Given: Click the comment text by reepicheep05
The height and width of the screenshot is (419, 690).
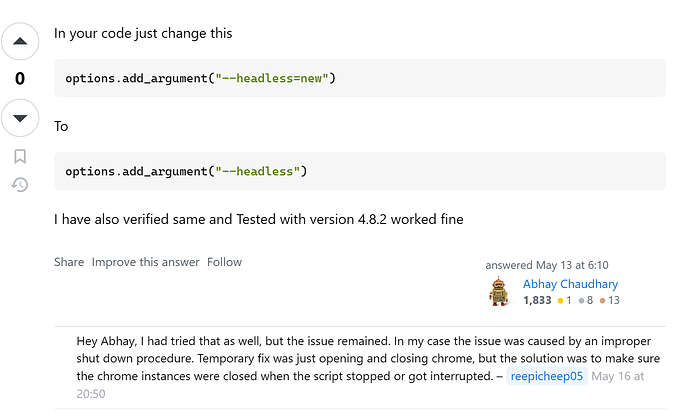Looking at the screenshot, I should (368, 359).
